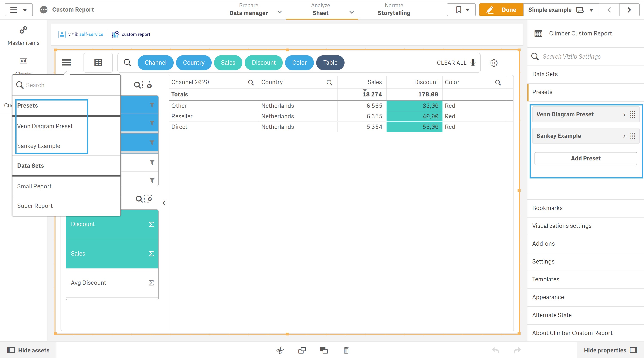Click the table view grid icon

coord(98,62)
